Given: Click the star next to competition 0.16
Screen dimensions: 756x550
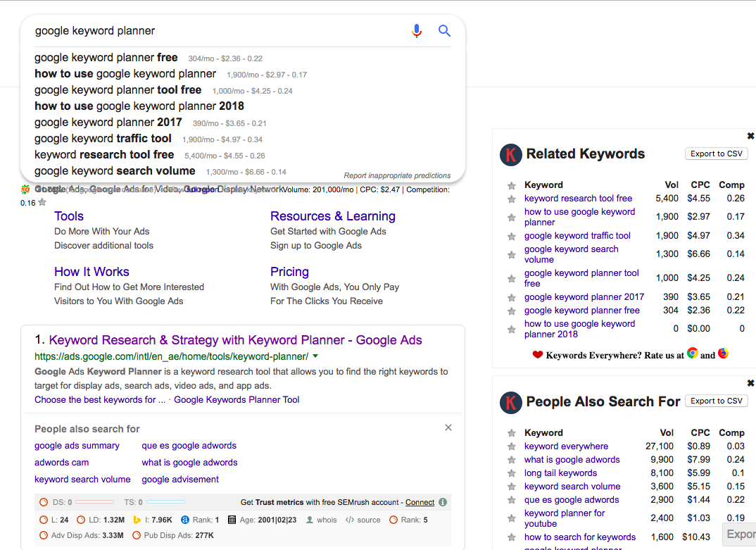Looking at the screenshot, I should click(42, 202).
